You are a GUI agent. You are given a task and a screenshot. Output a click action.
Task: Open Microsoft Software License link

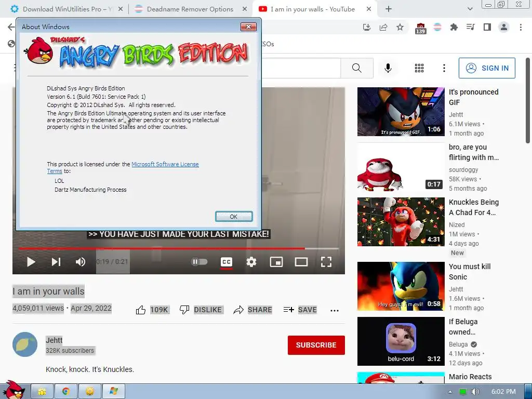[165, 164]
